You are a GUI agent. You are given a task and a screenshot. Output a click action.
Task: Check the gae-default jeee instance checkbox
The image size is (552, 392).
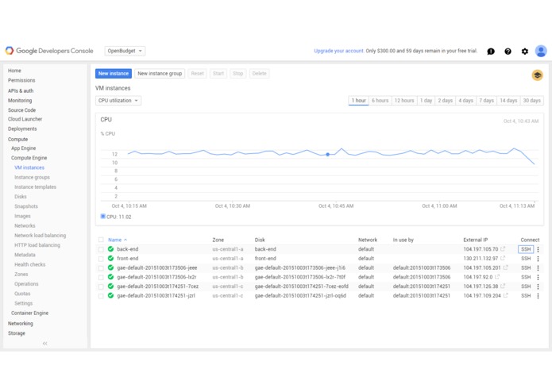(101, 268)
